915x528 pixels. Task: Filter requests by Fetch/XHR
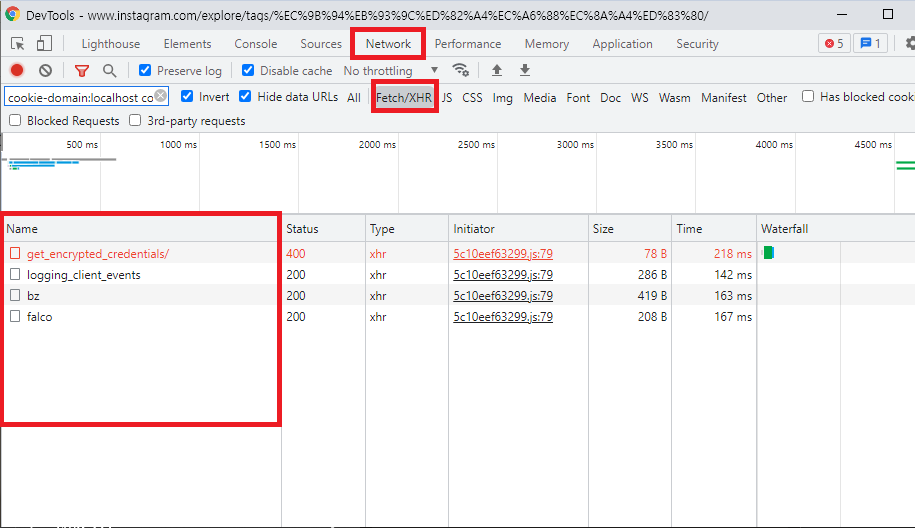click(x=404, y=97)
